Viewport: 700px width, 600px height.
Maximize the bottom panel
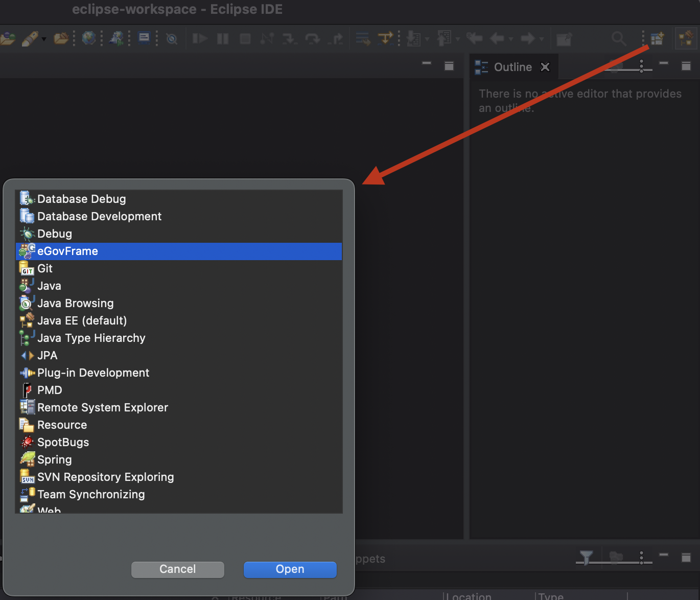686,557
